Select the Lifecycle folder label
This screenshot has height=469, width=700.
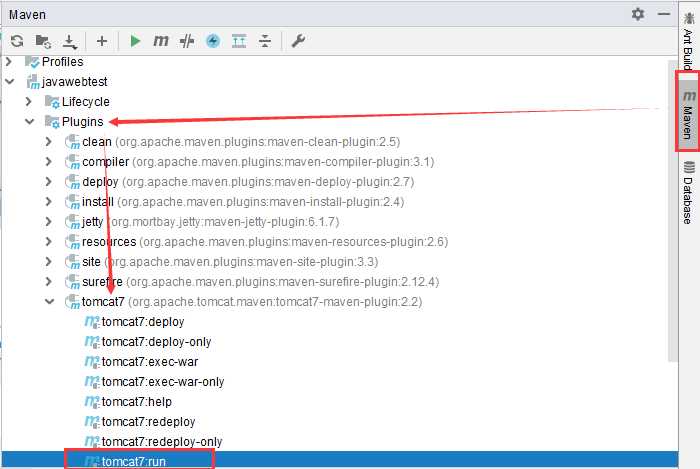click(86, 102)
